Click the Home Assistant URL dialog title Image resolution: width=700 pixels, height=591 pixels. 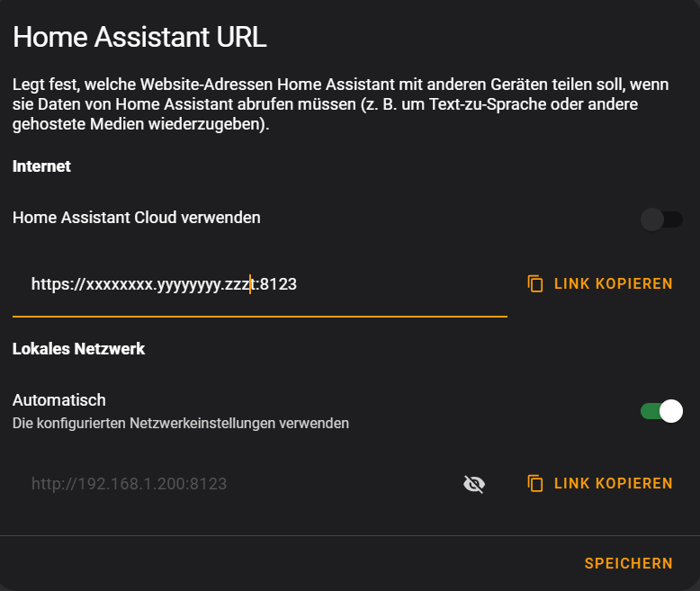(x=139, y=37)
